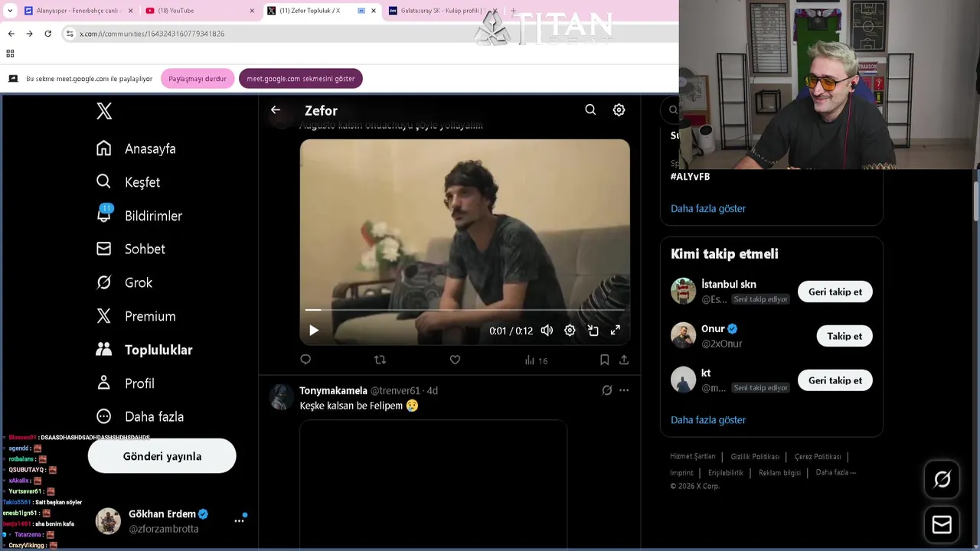Open account menu dots beside Gökhan Erdem
The height and width of the screenshot is (551, 980).
click(x=239, y=520)
